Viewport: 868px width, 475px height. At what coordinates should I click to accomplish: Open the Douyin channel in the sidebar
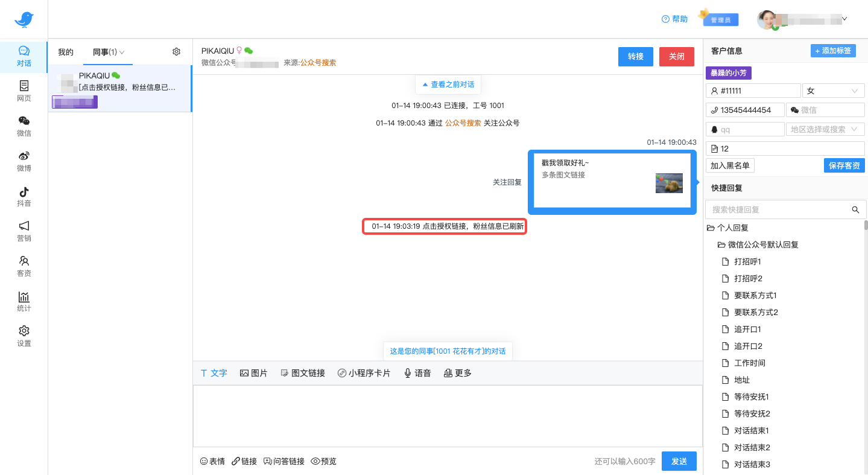coord(24,196)
